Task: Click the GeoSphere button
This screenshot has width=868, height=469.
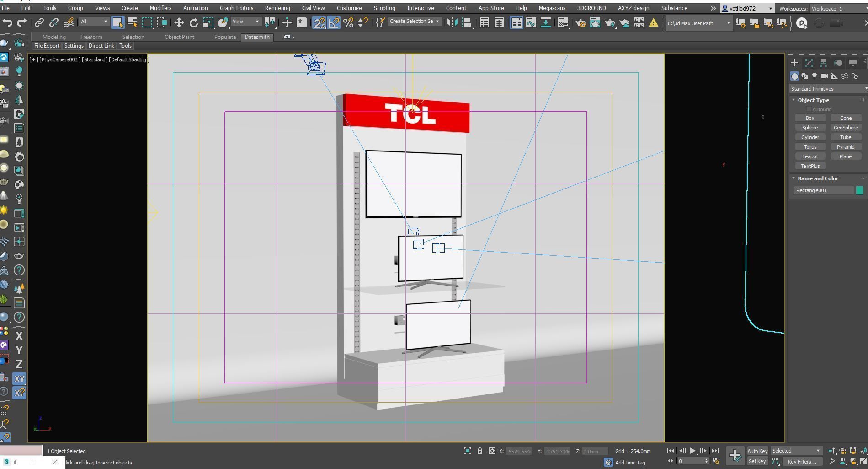Action: pos(846,128)
